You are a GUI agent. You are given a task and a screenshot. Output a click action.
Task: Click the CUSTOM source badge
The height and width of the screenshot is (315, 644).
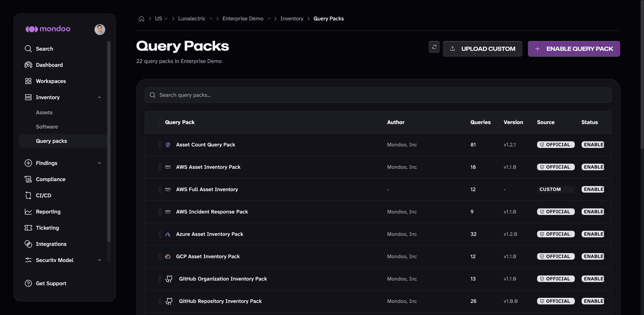click(556, 189)
